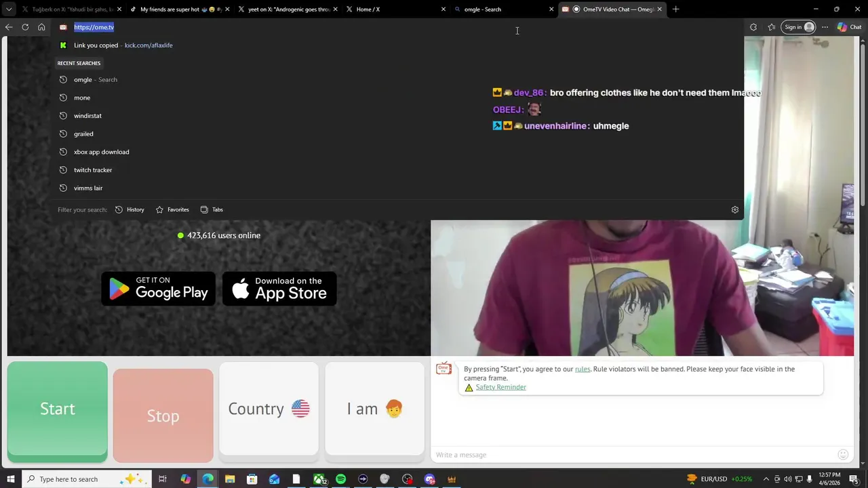
Task: Show hidden system tray icons chevron
Action: click(x=766, y=479)
